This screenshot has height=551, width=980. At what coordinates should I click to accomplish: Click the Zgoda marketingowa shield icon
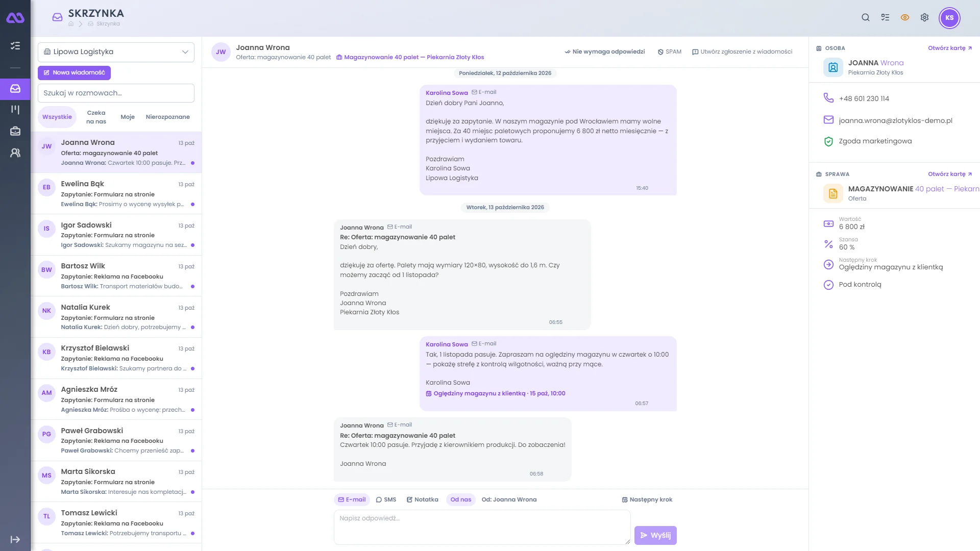(x=828, y=141)
